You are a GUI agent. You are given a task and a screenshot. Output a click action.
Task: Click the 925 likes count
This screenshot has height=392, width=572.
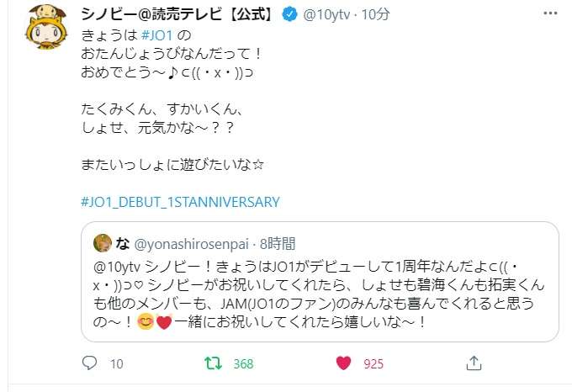click(x=373, y=363)
